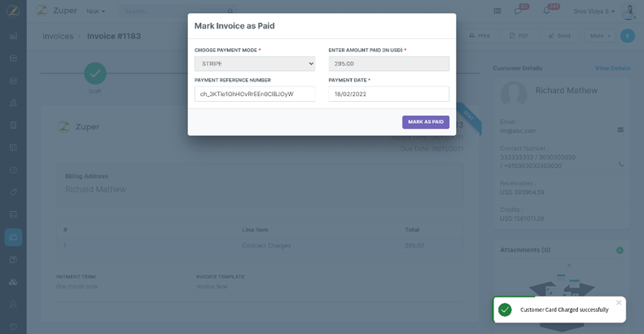
Task: Click the email envelope icon for customer
Action: (620, 130)
